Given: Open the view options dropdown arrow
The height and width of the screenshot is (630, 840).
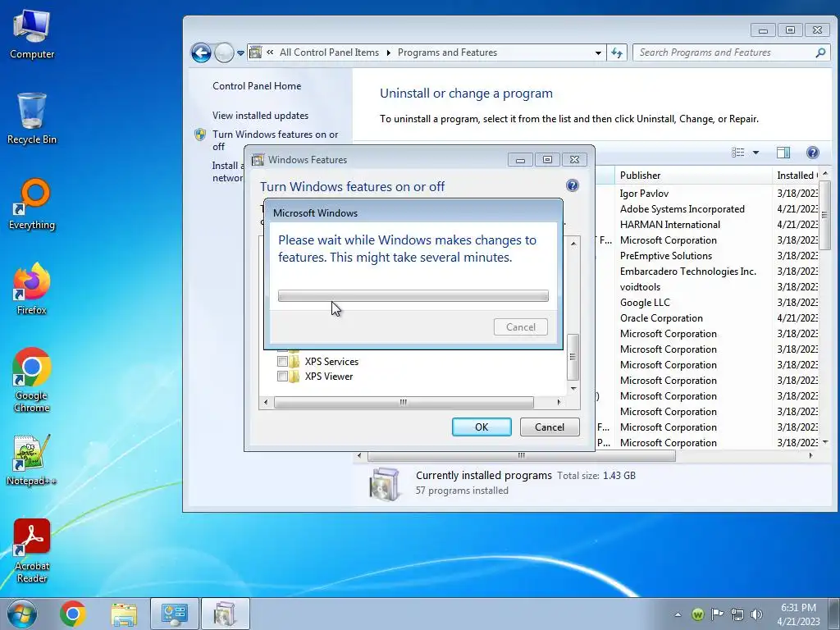Looking at the screenshot, I should click(x=756, y=153).
